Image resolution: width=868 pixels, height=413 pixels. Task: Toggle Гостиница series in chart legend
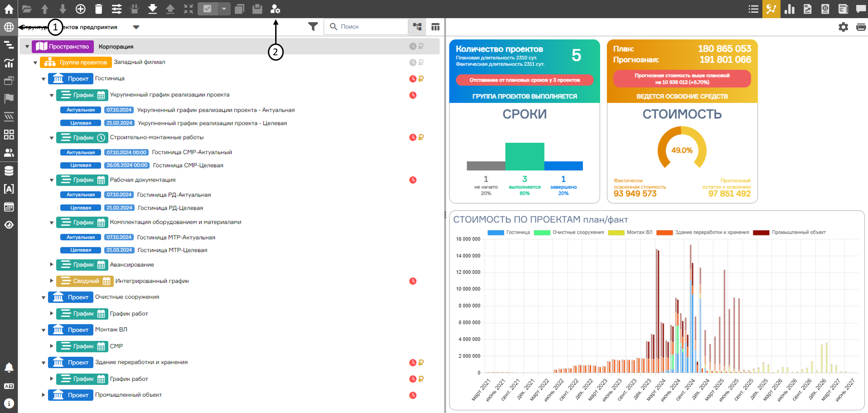coord(509,232)
